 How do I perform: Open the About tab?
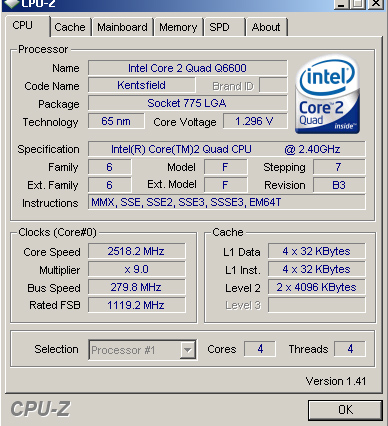(266, 27)
